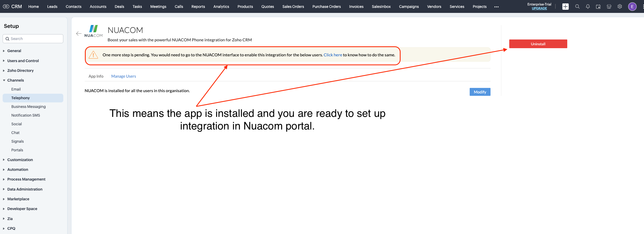Collapse the Channels section
644x234 pixels.
4,80
